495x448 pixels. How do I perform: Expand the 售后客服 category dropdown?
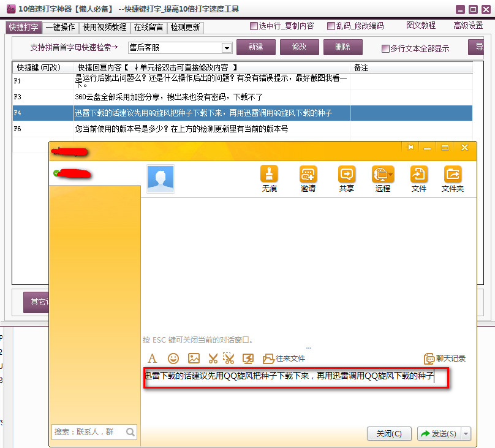point(226,48)
